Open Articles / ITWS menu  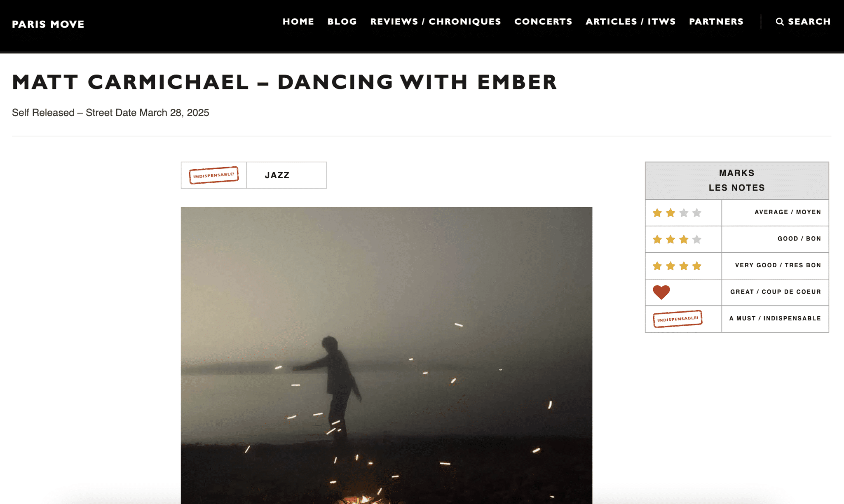(x=631, y=21)
